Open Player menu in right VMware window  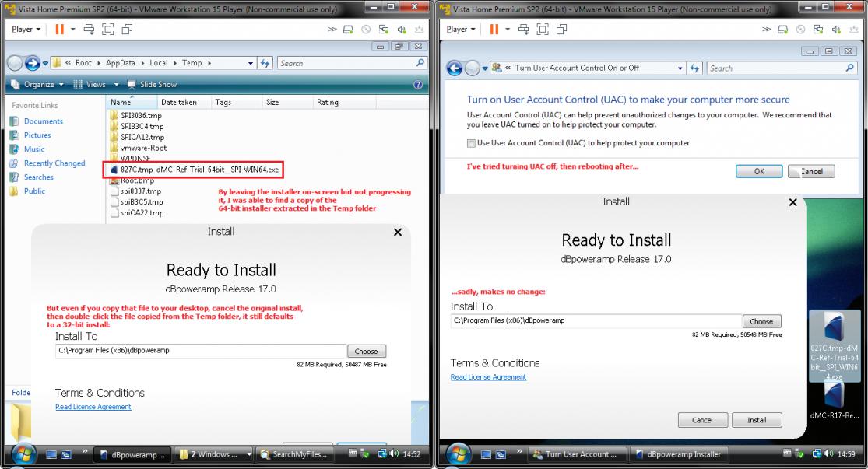pyautogui.click(x=461, y=30)
